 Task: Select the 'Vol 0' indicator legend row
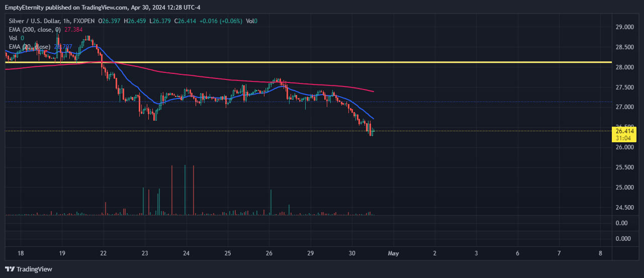pyautogui.click(x=17, y=38)
